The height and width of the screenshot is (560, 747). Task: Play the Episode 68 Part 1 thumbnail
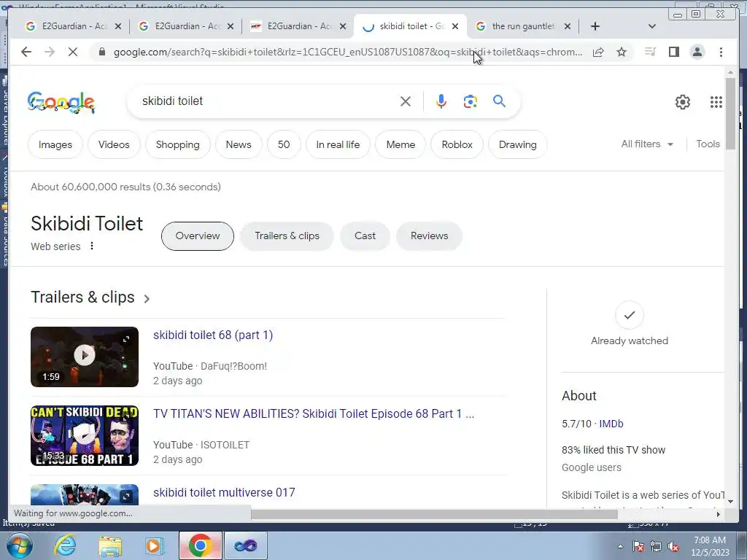click(85, 435)
